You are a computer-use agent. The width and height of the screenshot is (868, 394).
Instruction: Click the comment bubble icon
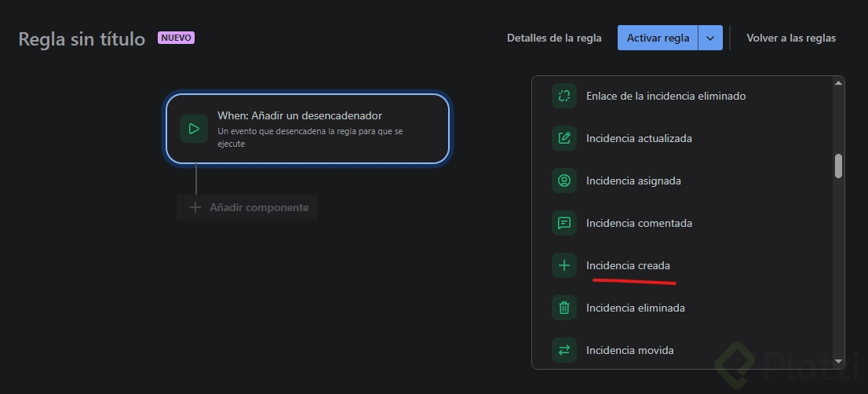click(x=563, y=224)
